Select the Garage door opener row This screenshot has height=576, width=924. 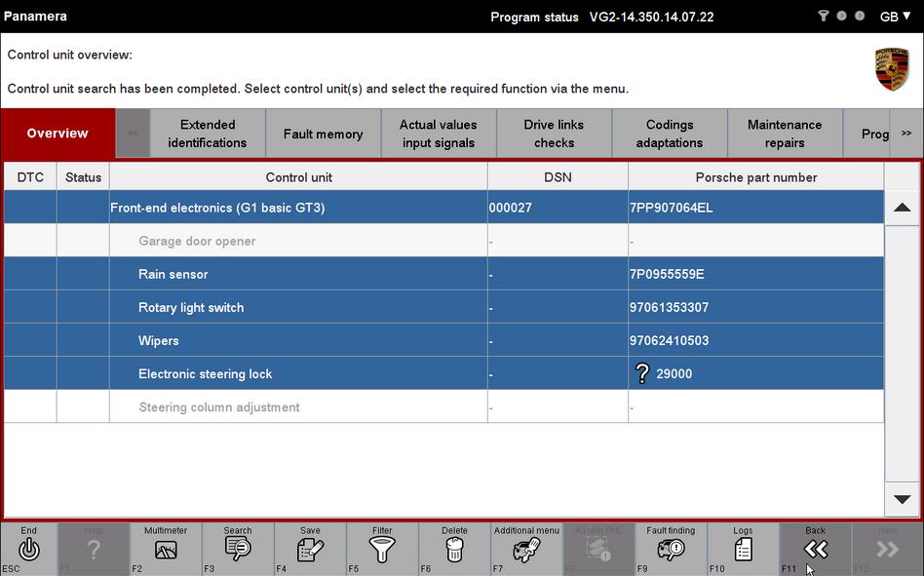[x=443, y=241]
